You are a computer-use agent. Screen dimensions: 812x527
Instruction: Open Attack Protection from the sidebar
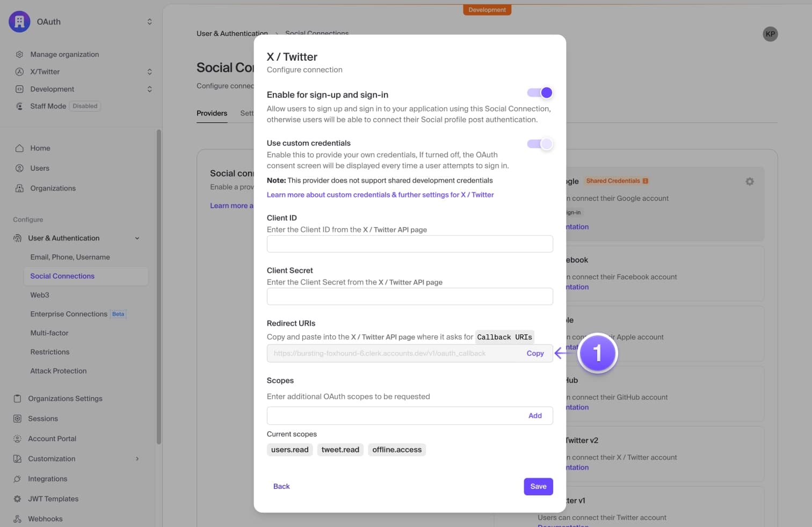click(x=58, y=370)
